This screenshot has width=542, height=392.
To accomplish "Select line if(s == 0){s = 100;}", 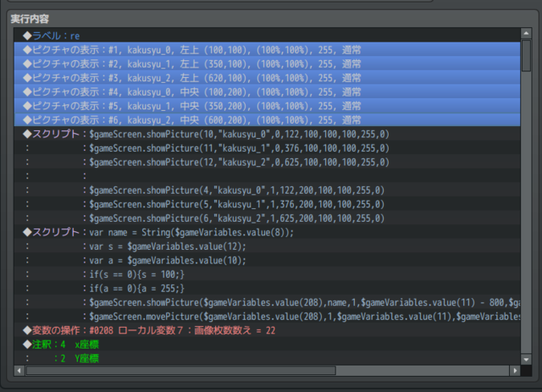I will 267,274.
